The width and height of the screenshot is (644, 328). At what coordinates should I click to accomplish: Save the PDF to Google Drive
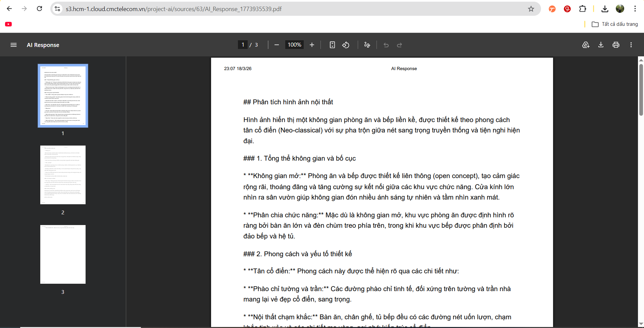tap(586, 45)
